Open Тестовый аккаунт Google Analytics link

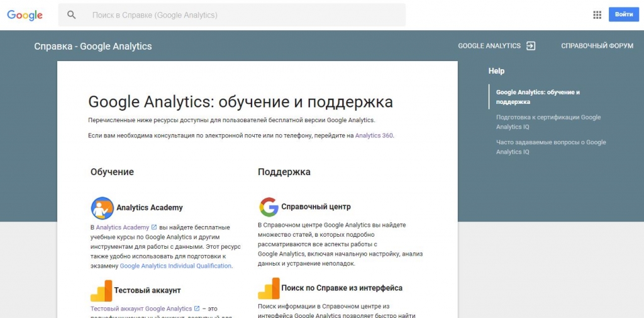(141, 309)
